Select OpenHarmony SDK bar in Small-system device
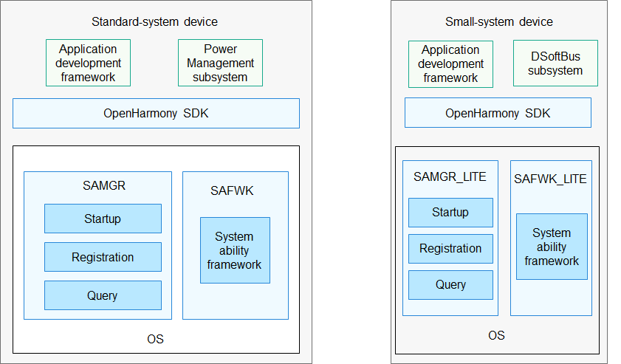The width and height of the screenshot is (621, 364). [498, 113]
